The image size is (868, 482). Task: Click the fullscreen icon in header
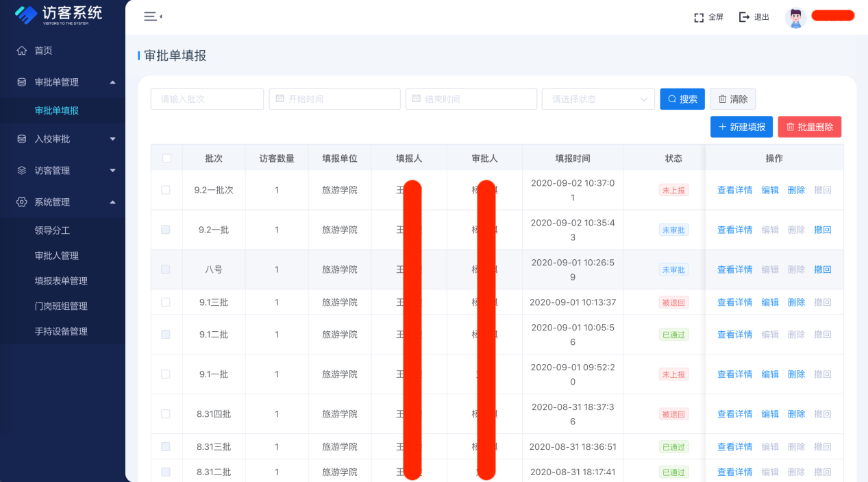pyautogui.click(x=699, y=17)
